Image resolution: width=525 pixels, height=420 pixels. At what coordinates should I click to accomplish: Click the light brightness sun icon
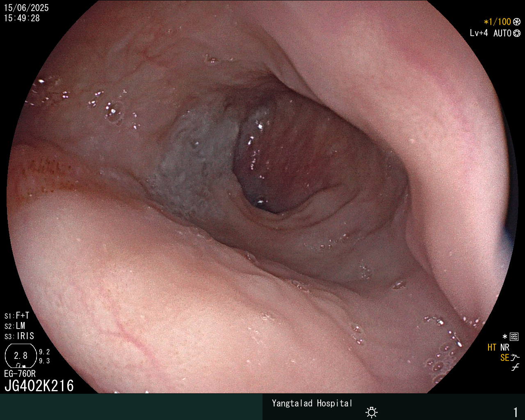coord(372,412)
